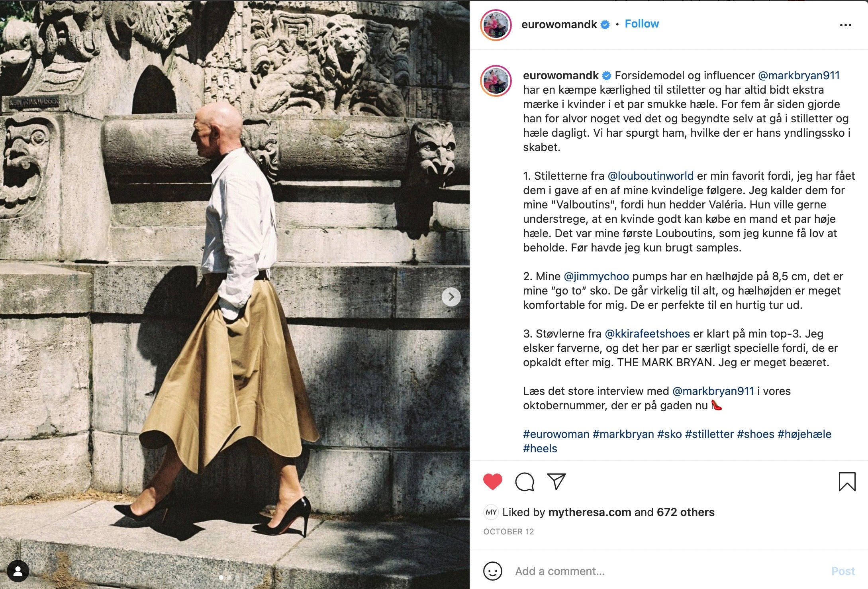Viewport: 868px width, 589px height.
Task: Open emoji picker smiley icon
Action: point(492,571)
